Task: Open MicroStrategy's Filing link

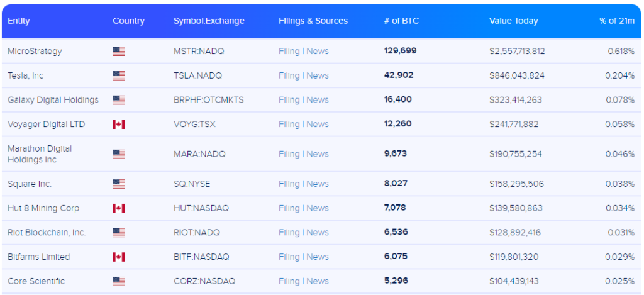Action: click(x=289, y=52)
